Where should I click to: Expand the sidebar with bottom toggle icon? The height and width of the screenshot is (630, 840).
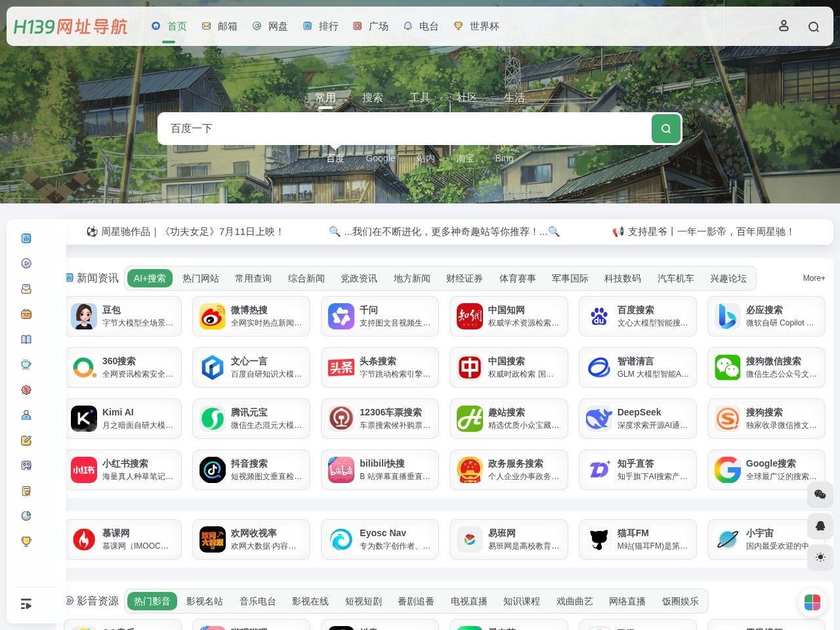(26, 604)
